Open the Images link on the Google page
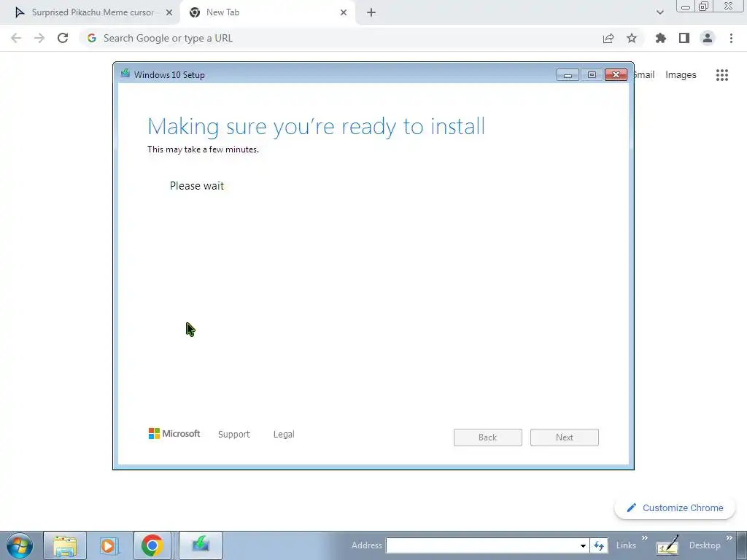747x560 pixels. (681, 75)
